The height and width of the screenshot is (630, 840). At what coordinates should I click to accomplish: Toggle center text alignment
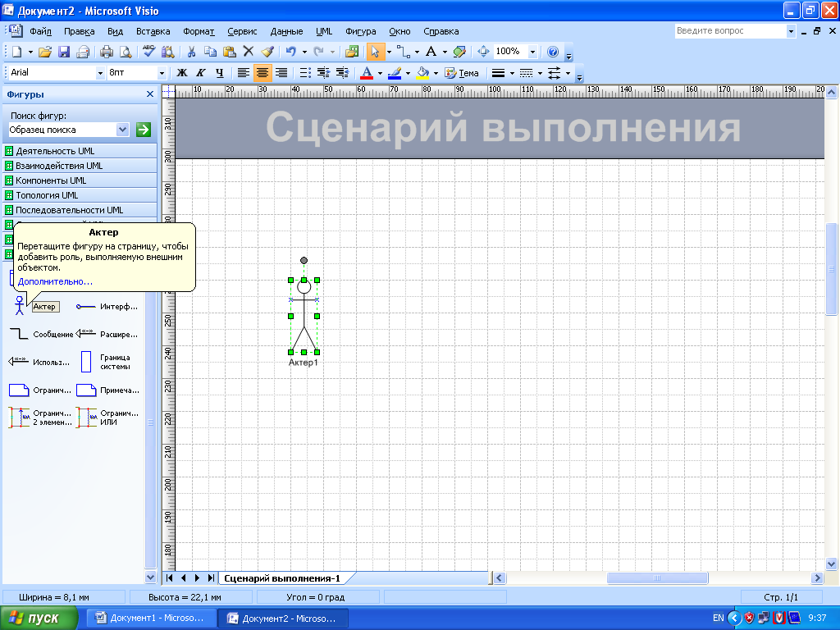pyautogui.click(x=262, y=73)
